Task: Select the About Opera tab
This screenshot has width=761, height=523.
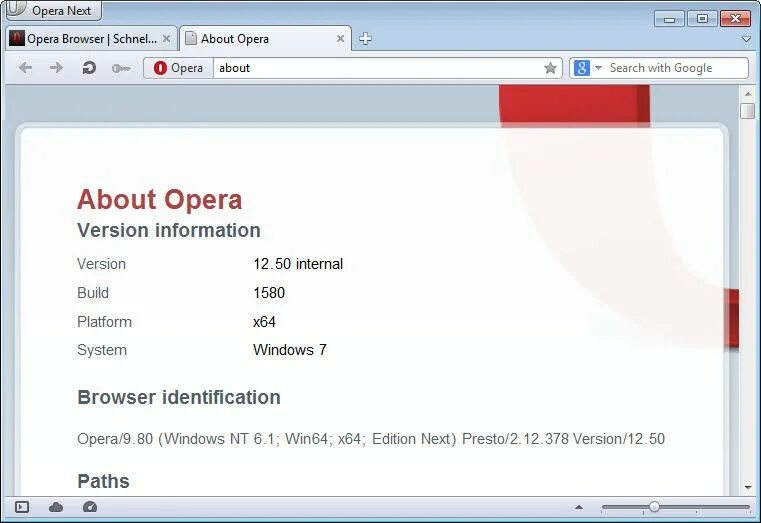Action: pyautogui.click(x=265, y=39)
